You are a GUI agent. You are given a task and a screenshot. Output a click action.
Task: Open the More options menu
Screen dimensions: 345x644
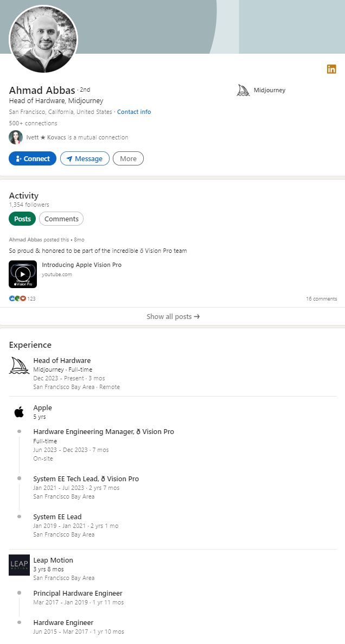pyautogui.click(x=128, y=158)
